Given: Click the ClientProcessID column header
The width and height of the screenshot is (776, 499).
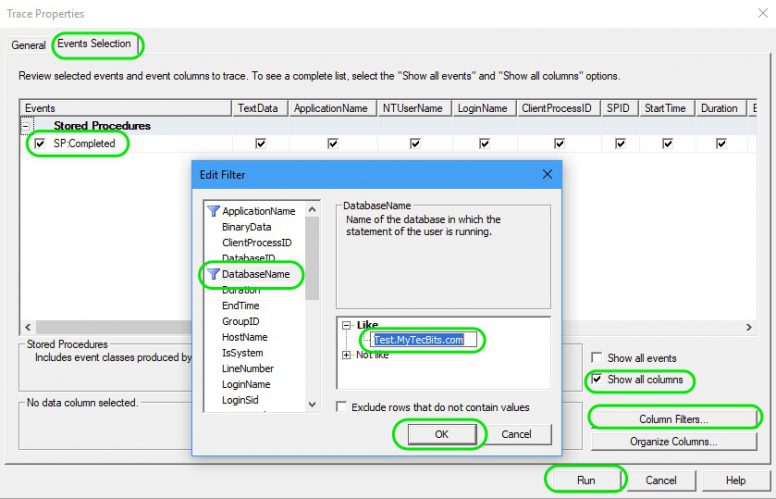Looking at the screenshot, I should click(558, 108).
